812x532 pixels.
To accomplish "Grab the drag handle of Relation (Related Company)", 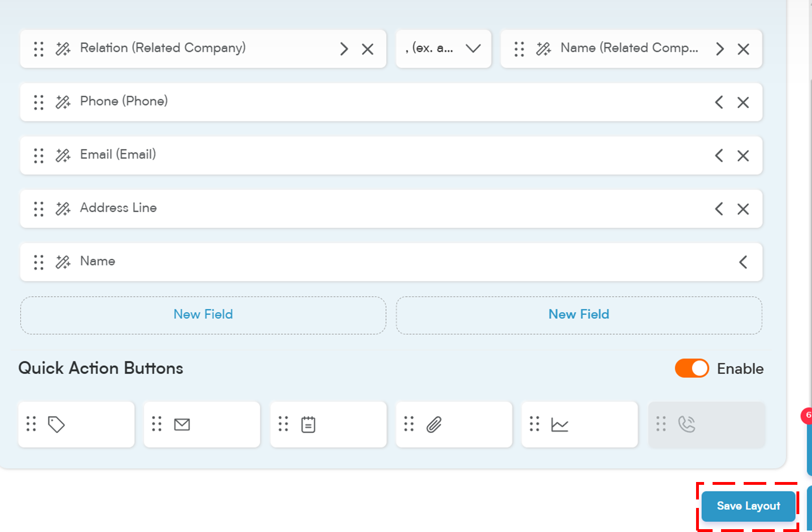I will (x=39, y=49).
